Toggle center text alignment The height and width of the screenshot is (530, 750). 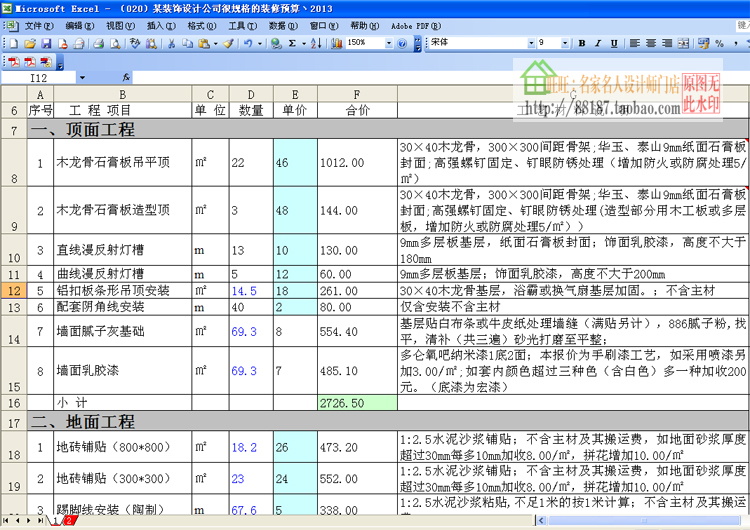point(651,44)
